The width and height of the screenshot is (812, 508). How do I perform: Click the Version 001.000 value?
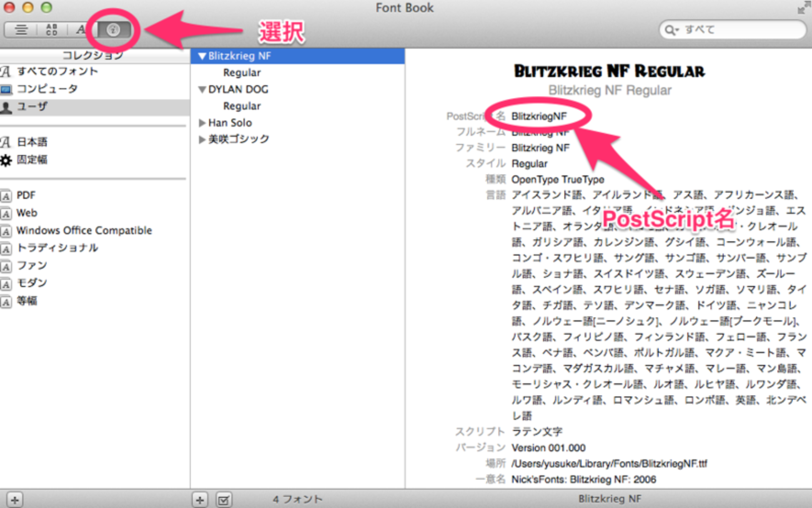pos(548,448)
